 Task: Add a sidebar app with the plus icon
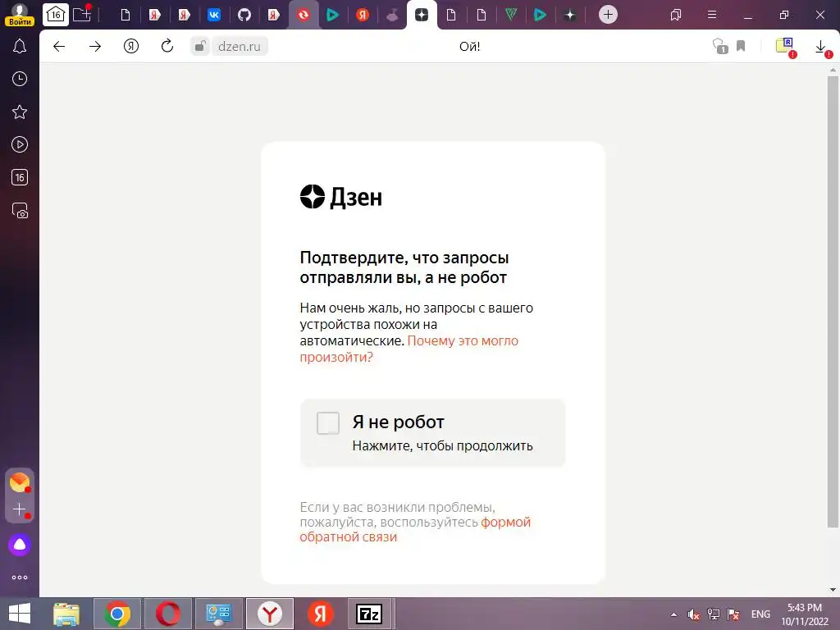pyautogui.click(x=20, y=509)
